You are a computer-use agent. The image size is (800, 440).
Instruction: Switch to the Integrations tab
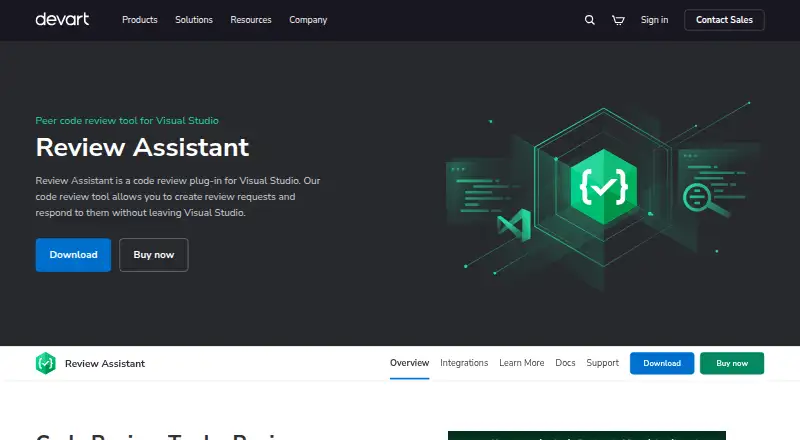pos(464,363)
